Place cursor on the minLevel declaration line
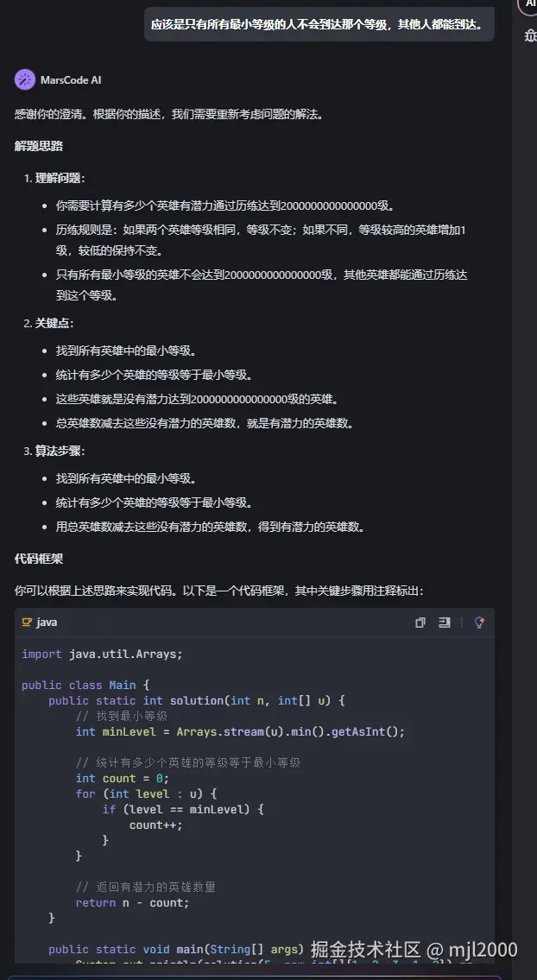 coord(240,731)
